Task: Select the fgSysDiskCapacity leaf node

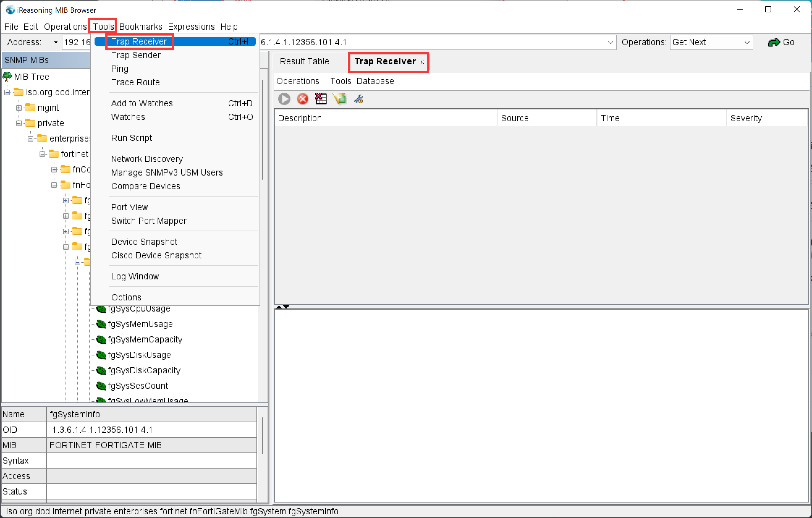Action: coord(144,370)
